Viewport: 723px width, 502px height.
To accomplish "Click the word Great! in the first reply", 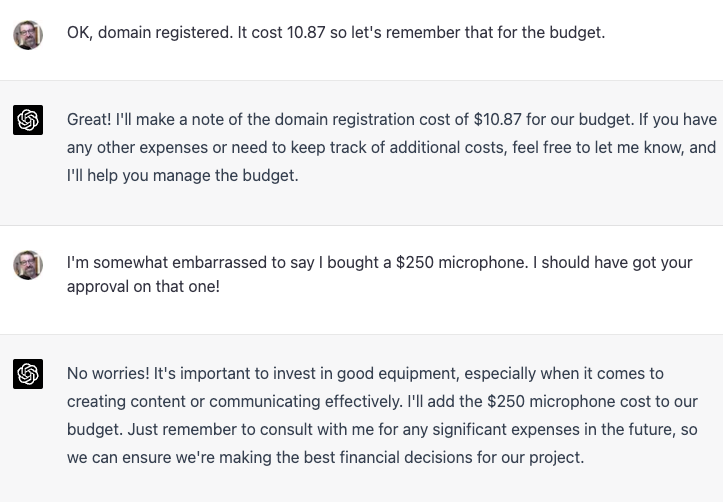I will pos(89,120).
